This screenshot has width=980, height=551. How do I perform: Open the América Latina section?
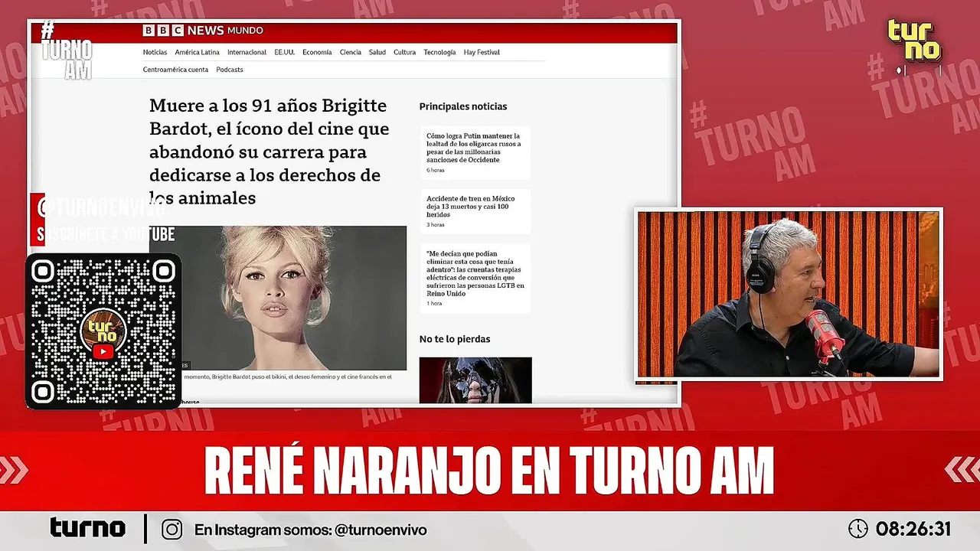(x=197, y=52)
